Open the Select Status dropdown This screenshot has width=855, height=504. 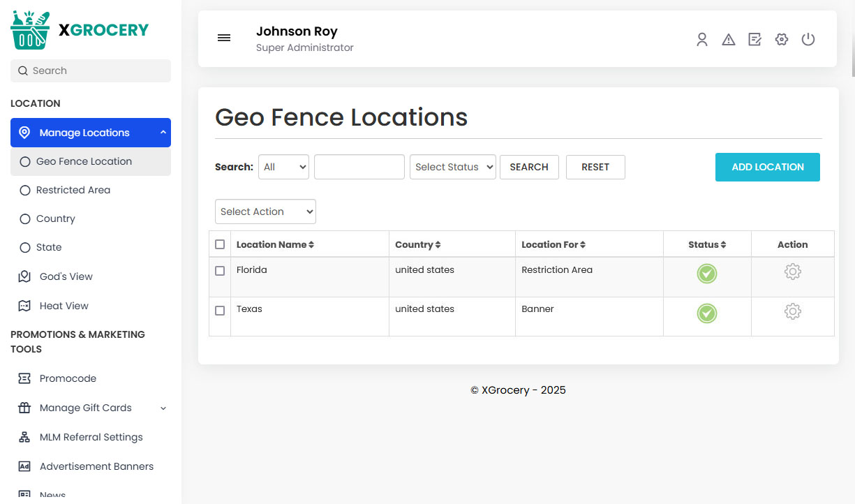[452, 167]
